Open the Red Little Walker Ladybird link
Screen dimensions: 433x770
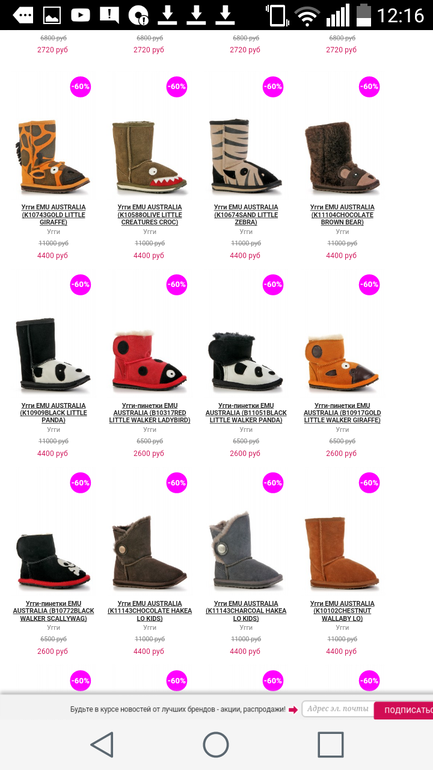click(x=150, y=413)
